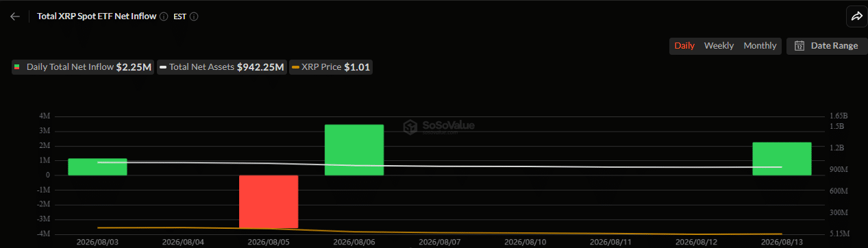The height and width of the screenshot is (248, 868).
Task: Click the 2026/08/10 date axis label
Action: [x=525, y=242]
